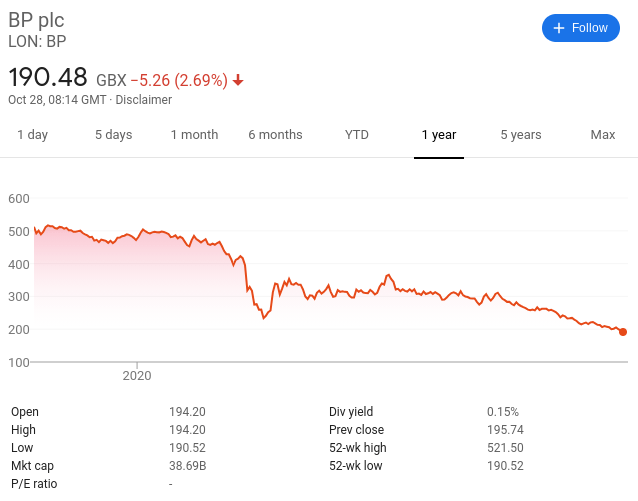
Task: Click the 2020 marker on chart axis
Action: pyautogui.click(x=137, y=375)
